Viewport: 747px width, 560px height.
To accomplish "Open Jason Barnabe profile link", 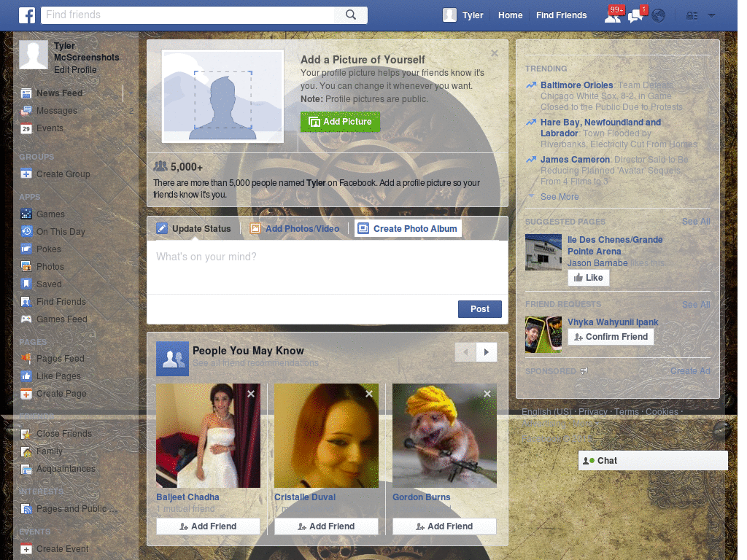I will pos(597,262).
